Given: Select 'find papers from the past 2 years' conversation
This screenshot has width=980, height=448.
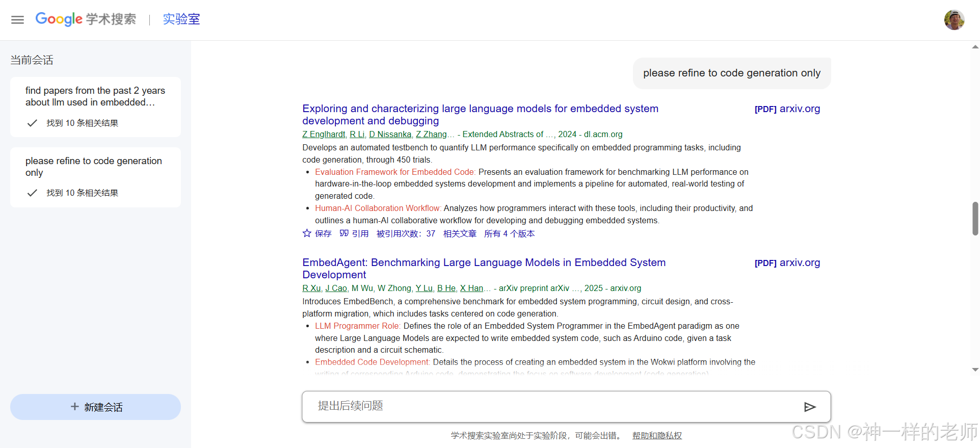Looking at the screenshot, I should coord(95,107).
